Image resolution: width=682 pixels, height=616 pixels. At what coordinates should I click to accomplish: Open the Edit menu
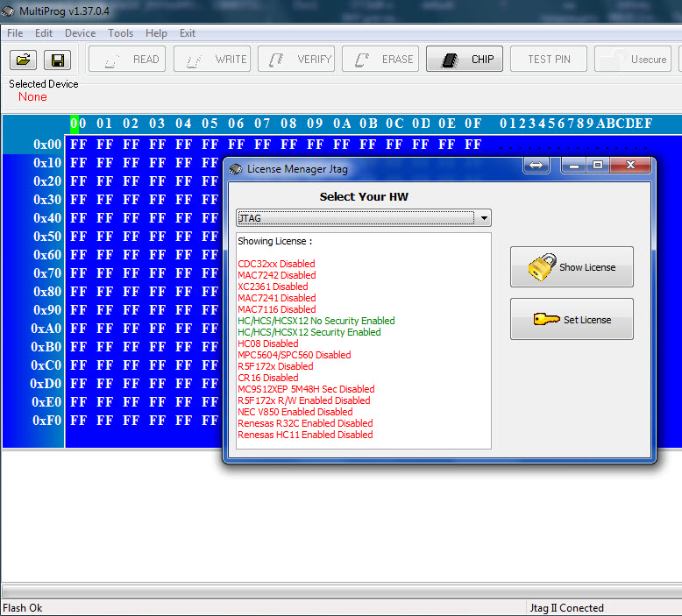[44, 33]
